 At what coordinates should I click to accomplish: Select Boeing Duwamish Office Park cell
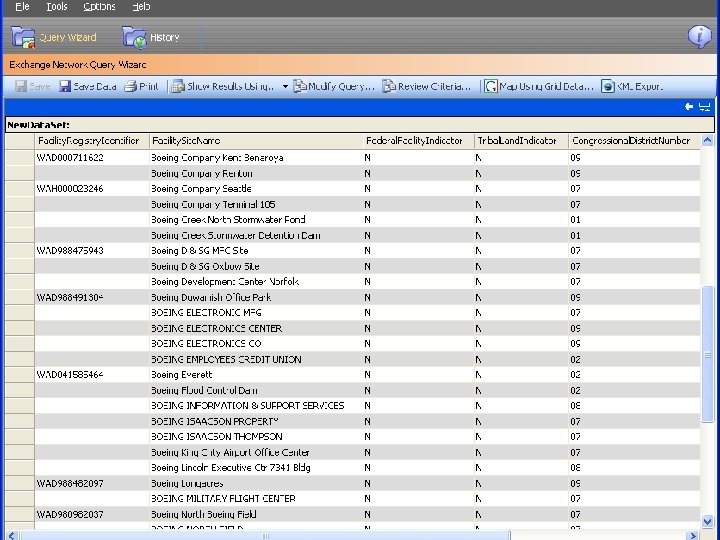point(256,298)
